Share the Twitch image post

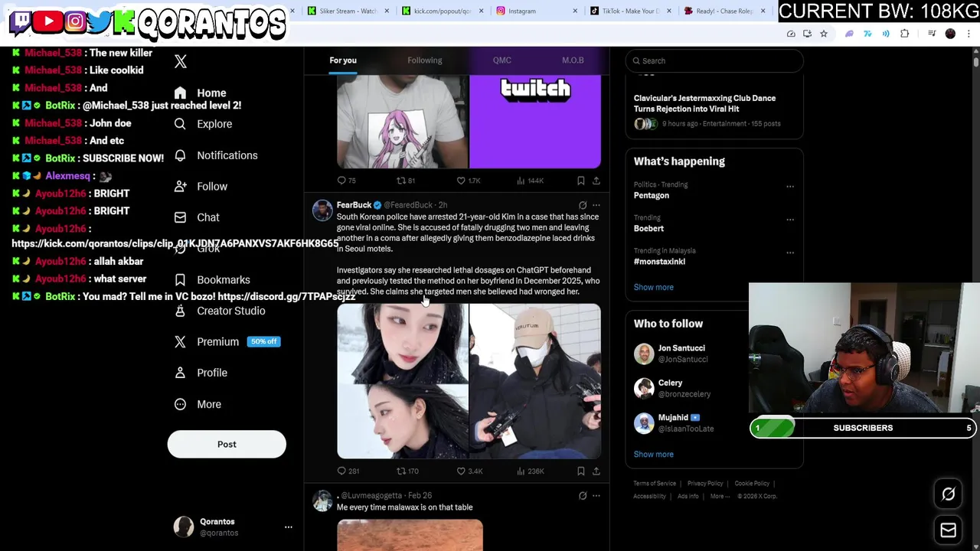[596, 181]
